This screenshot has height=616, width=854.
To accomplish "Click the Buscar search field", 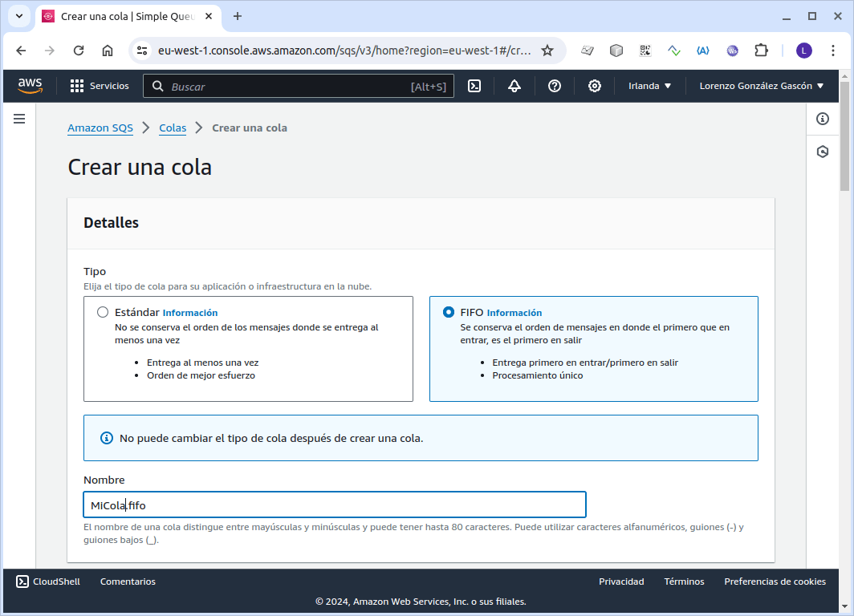I will 299,86.
